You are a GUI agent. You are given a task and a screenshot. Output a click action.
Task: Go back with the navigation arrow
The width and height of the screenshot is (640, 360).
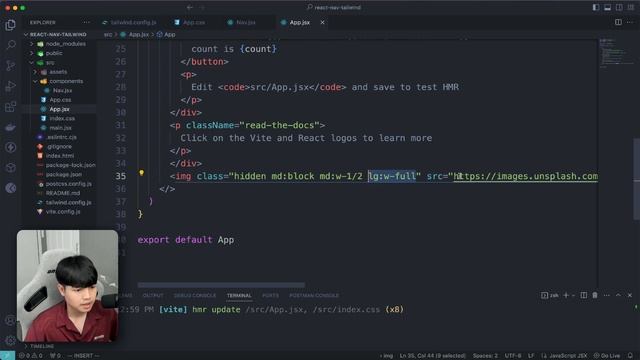190,7
